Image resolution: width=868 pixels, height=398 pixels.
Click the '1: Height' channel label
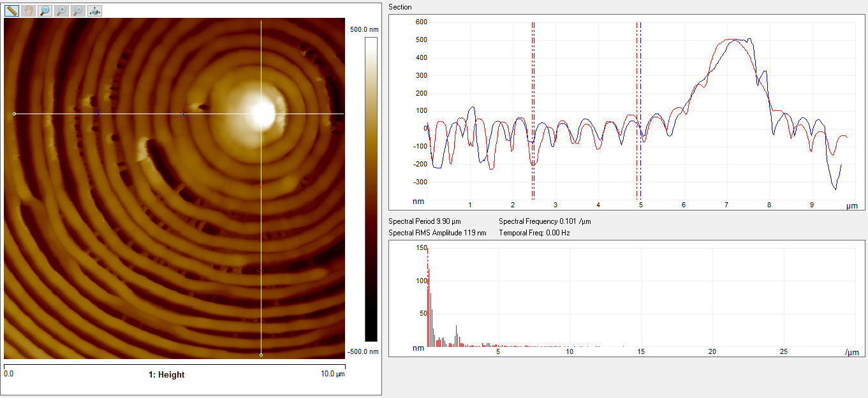[166, 375]
